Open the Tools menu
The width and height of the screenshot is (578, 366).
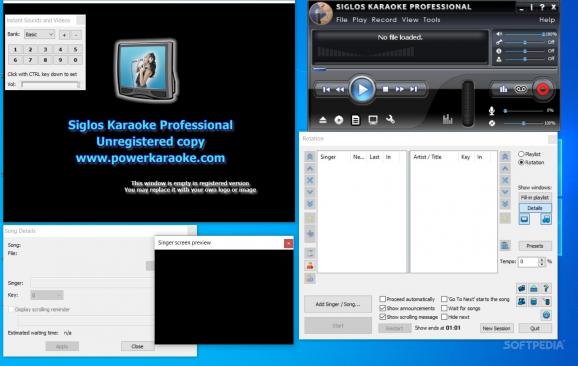click(431, 20)
